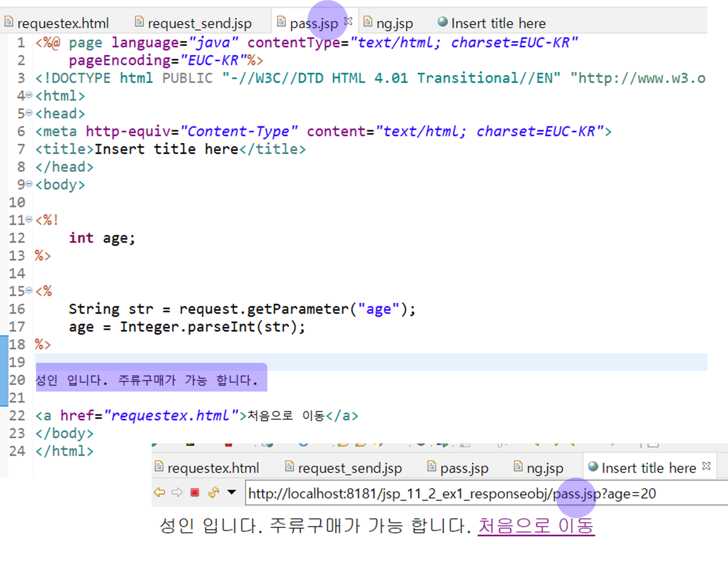Select the pass.jsp tab in upper editor
The height and width of the screenshot is (568, 728).
(314, 23)
